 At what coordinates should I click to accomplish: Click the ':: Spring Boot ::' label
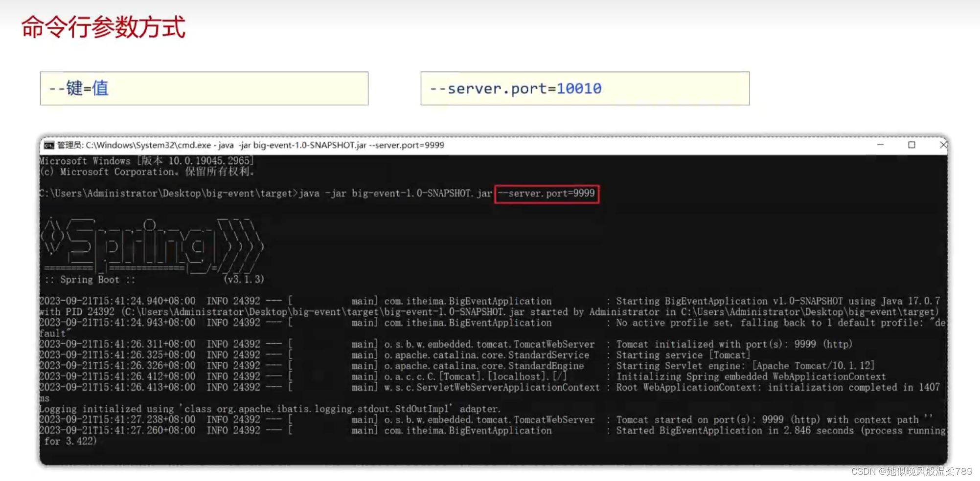click(x=90, y=280)
